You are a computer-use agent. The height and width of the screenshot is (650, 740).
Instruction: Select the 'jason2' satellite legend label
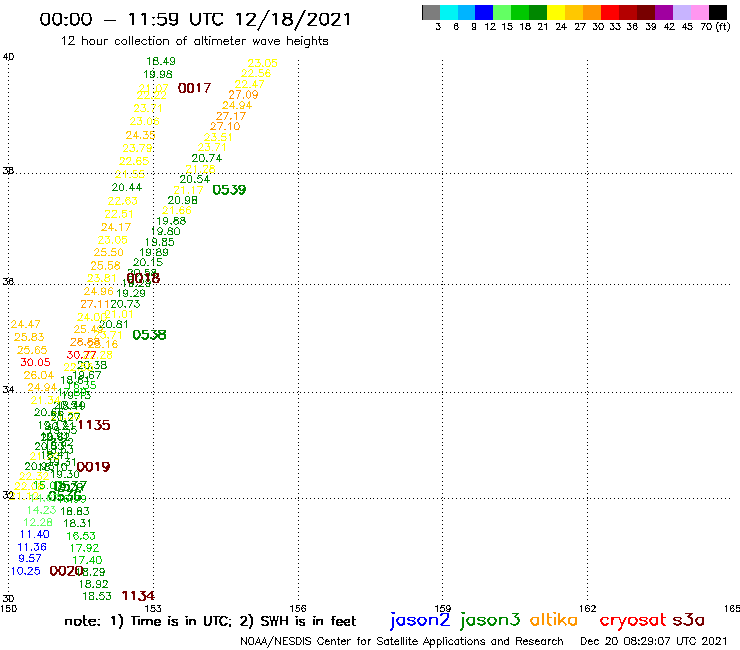click(420, 620)
